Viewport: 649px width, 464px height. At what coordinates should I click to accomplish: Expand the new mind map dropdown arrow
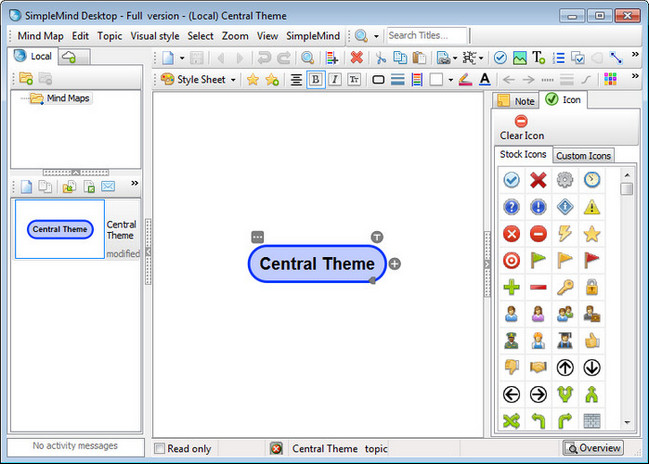click(182, 58)
